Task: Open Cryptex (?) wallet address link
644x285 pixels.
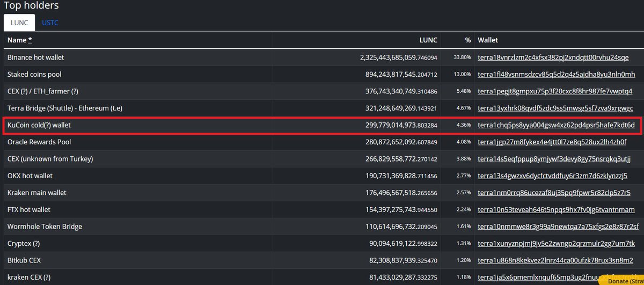Action: point(556,244)
